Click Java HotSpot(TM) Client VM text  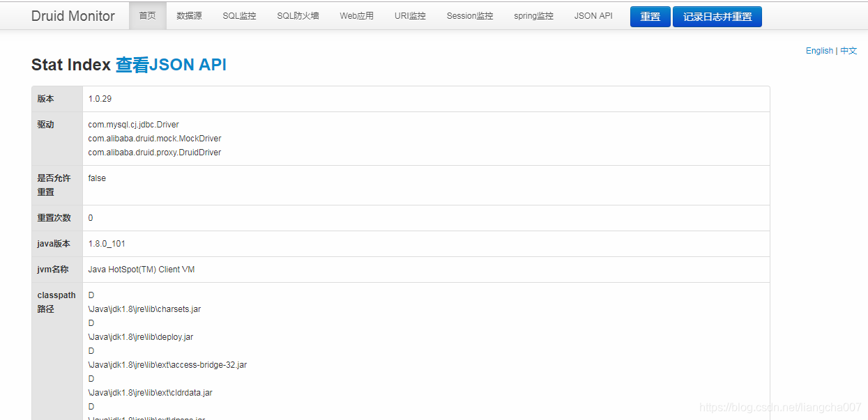[x=142, y=270]
